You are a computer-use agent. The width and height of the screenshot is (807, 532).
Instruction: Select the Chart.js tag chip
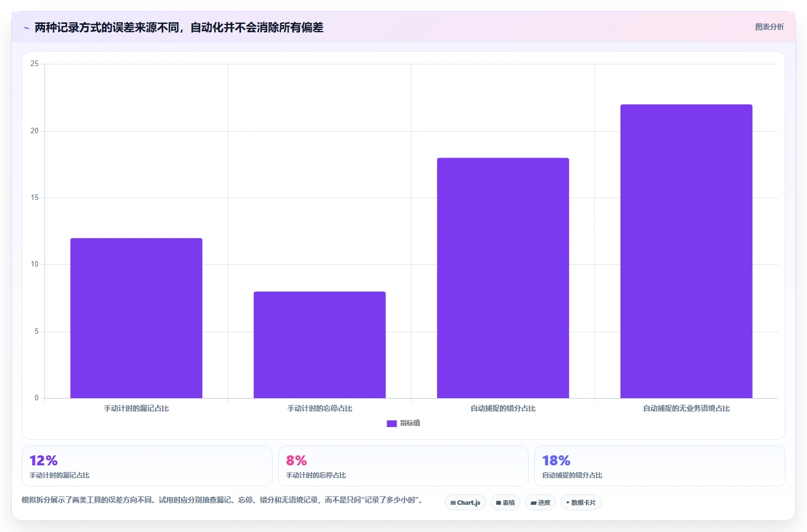pyautogui.click(x=465, y=503)
